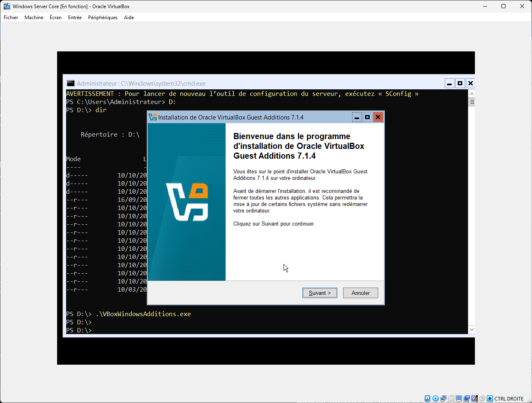Image resolution: width=532 pixels, height=403 pixels.
Task: Click the hard disk activity status icon
Action: 427,399
